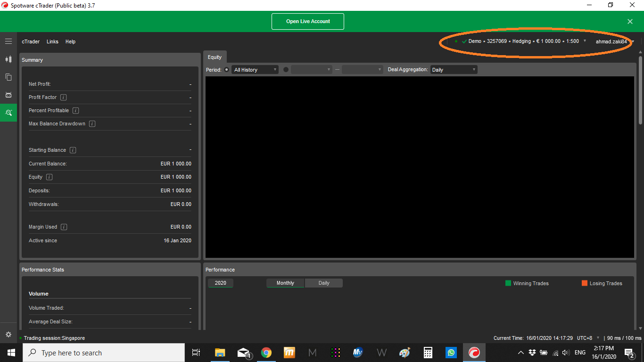Open settings gear in sidebar
The height and width of the screenshot is (362, 644).
(8, 334)
